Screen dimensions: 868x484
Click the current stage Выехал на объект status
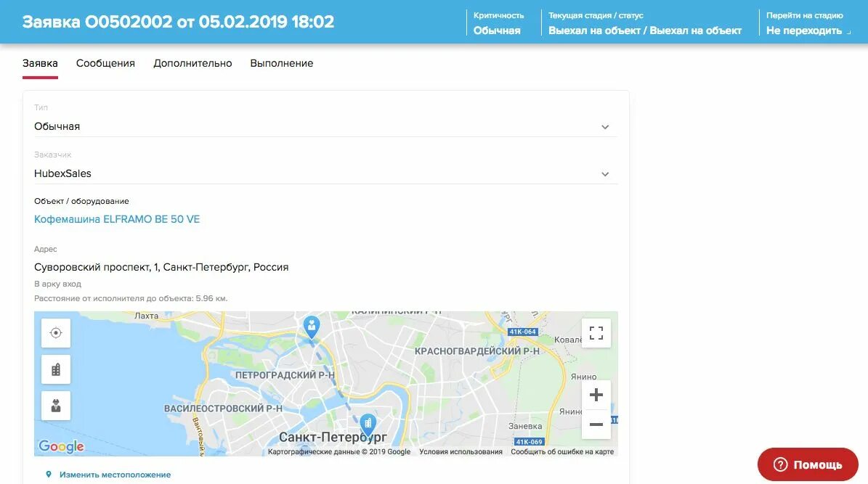tap(645, 30)
